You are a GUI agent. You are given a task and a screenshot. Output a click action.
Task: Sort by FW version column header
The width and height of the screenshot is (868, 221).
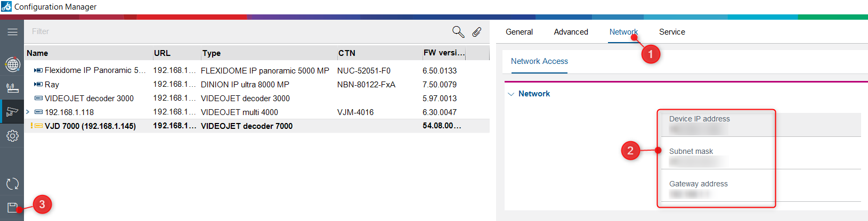click(444, 53)
